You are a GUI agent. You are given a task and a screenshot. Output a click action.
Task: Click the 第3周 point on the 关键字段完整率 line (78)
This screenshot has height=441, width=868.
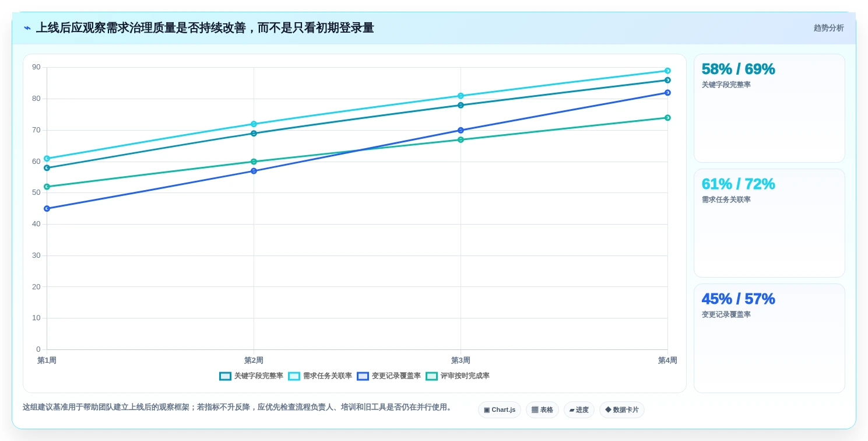click(461, 105)
